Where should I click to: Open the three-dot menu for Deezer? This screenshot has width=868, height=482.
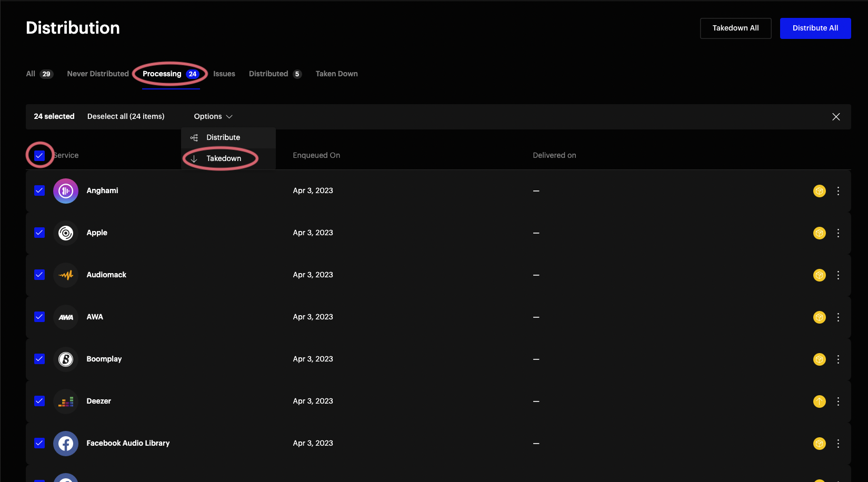coord(839,401)
